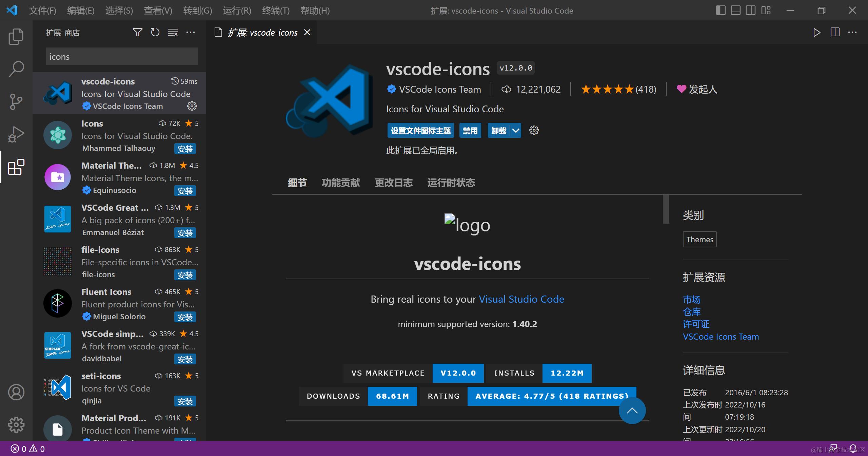Open the 查看(V) menu
The height and width of the screenshot is (456, 868).
coord(157,11)
